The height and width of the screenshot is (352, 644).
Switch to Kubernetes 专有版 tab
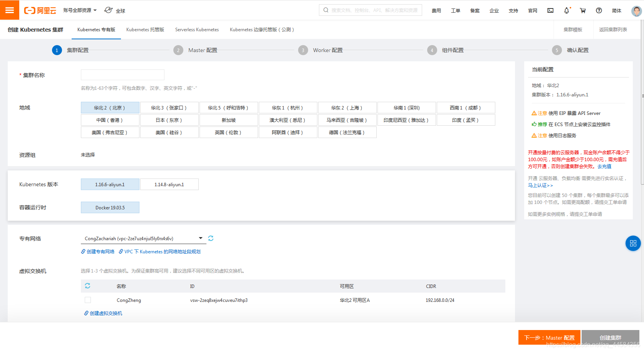96,29
